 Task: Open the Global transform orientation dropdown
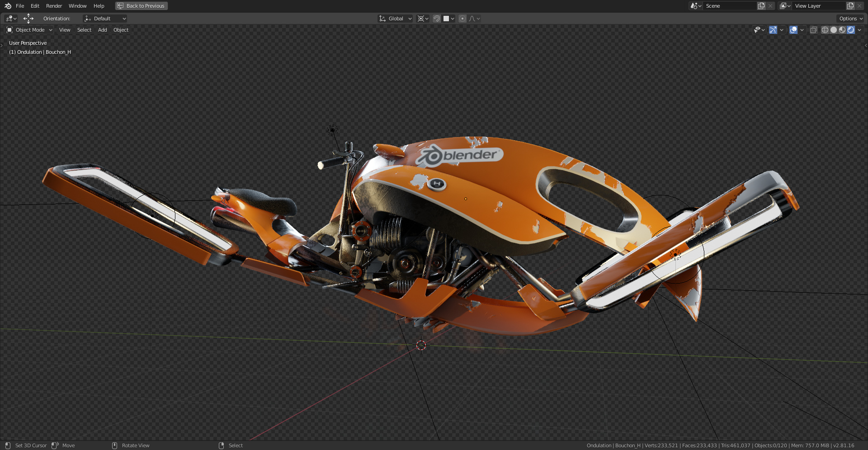[x=395, y=19]
